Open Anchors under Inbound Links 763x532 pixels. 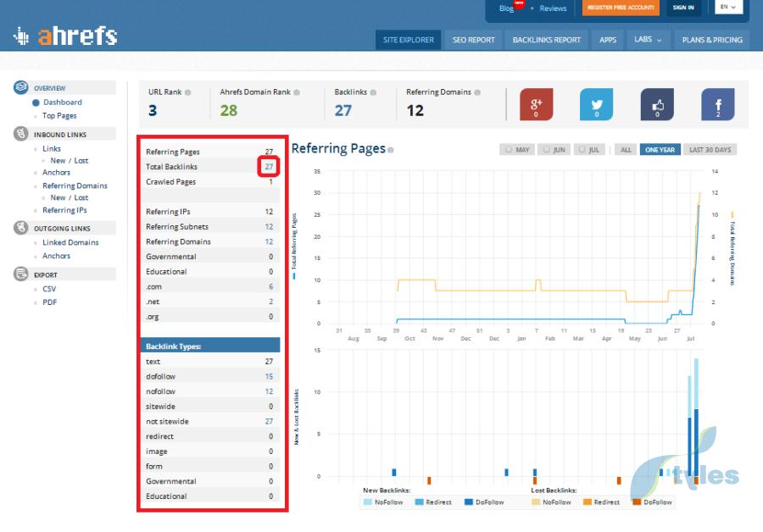pos(56,172)
